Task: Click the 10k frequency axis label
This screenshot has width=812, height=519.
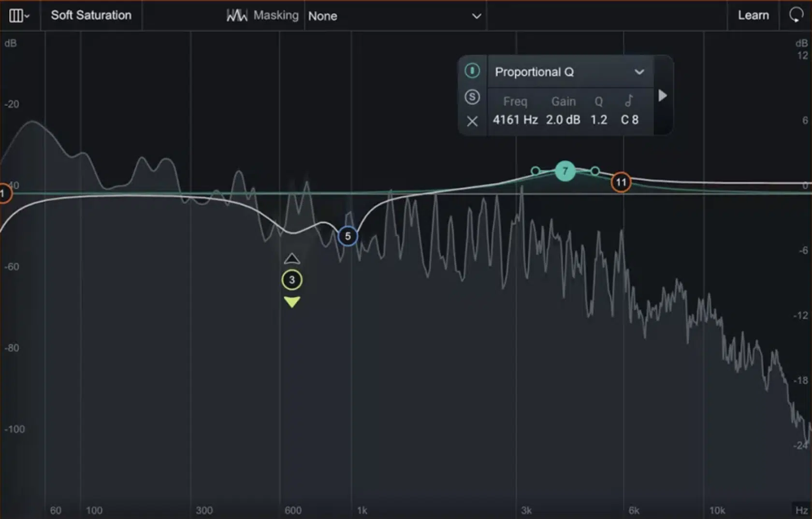Action: (x=717, y=510)
